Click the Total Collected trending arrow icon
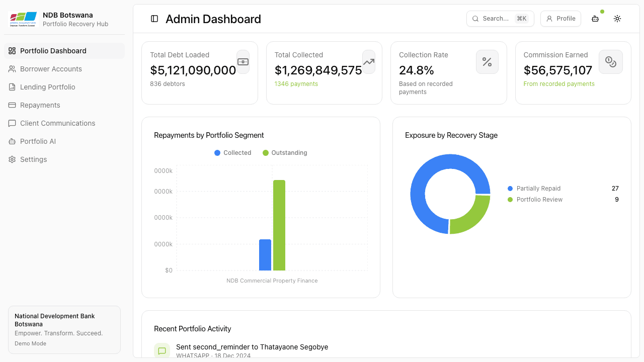Viewport: 644px width, 362px height. coord(369,62)
